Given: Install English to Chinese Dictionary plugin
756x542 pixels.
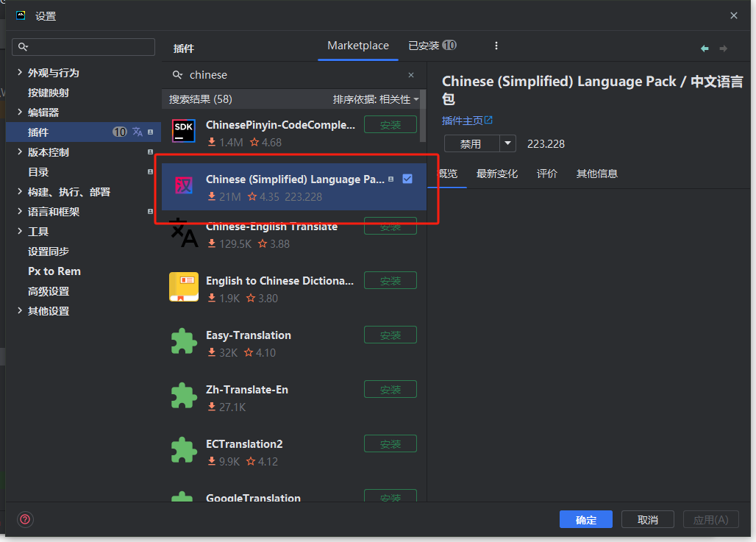Looking at the screenshot, I should pos(390,280).
